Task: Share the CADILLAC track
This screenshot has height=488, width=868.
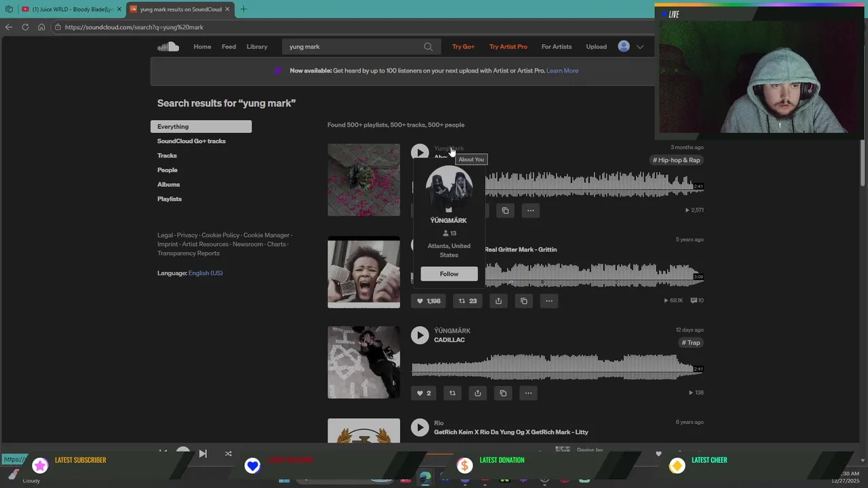Action: (x=477, y=393)
